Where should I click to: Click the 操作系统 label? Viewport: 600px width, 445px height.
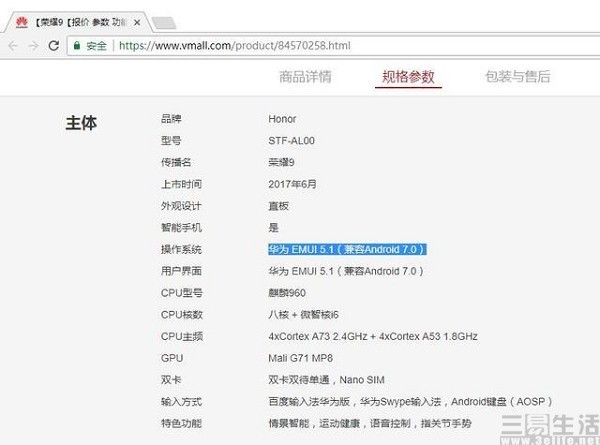pyautogui.click(x=181, y=249)
